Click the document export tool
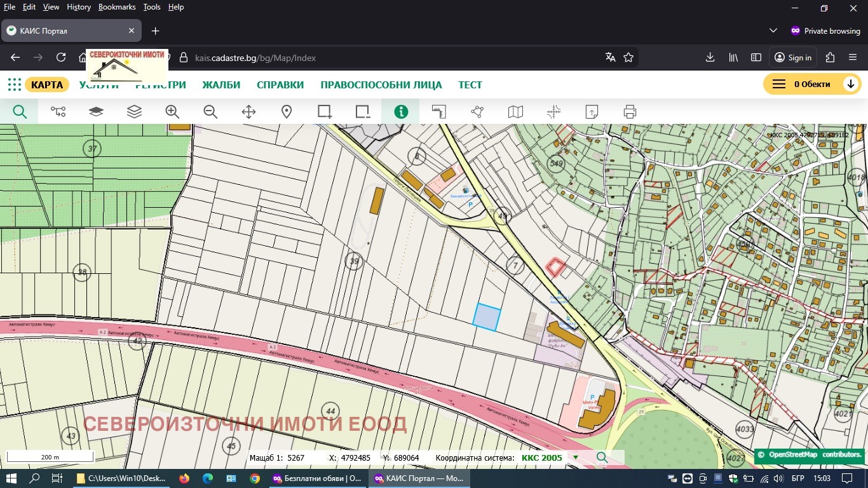The height and width of the screenshot is (488, 868). pyautogui.click(x=591, y=111)
